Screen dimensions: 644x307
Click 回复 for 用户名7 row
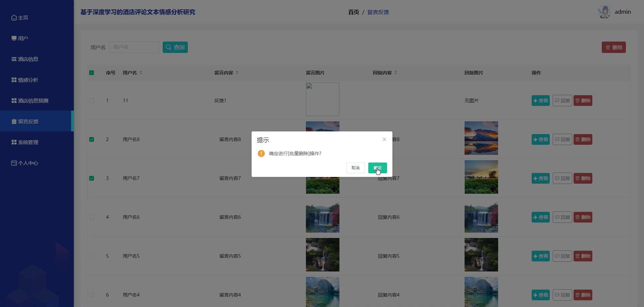coord(562,178)
